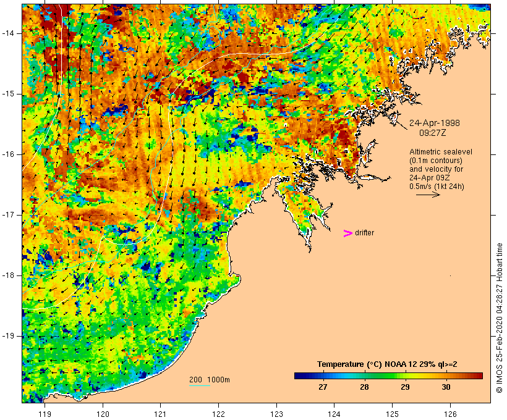This screenshot has height=420, width=507.
Task: Click the date text 24-Apr-1998
Action: 434,123
